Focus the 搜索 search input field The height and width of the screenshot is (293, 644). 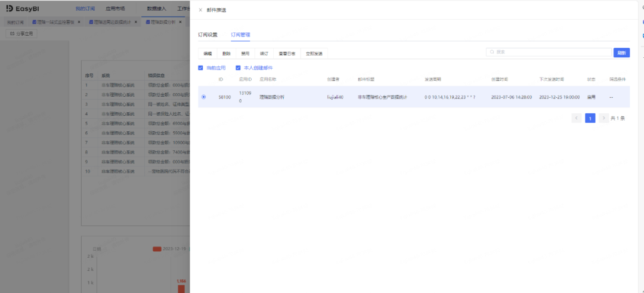click(x=549, y=52)
